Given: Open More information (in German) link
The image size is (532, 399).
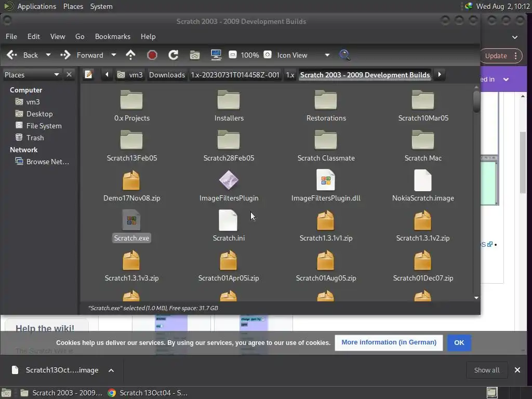Looking at the screenshot, I should pos(389,343).
